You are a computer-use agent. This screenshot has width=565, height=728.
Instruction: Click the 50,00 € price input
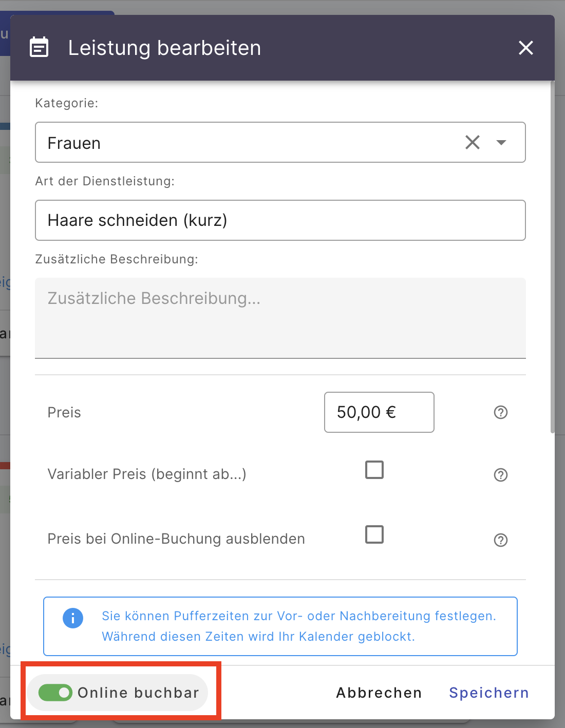click(x=379, y=412)
